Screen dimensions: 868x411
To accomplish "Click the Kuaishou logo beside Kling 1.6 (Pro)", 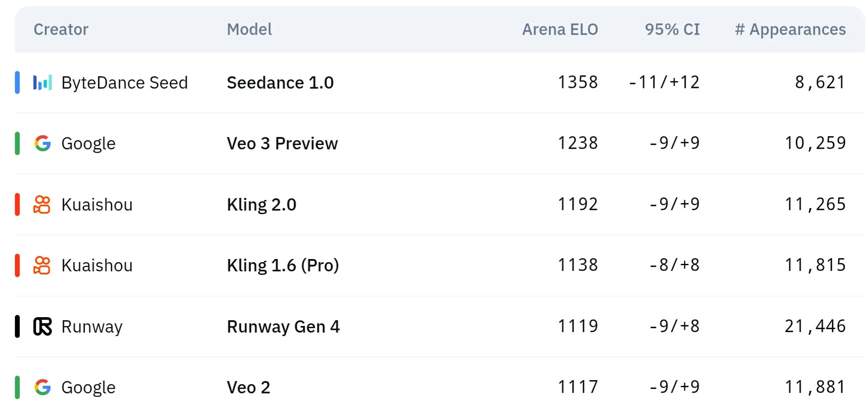I will [x=42, y=265].
